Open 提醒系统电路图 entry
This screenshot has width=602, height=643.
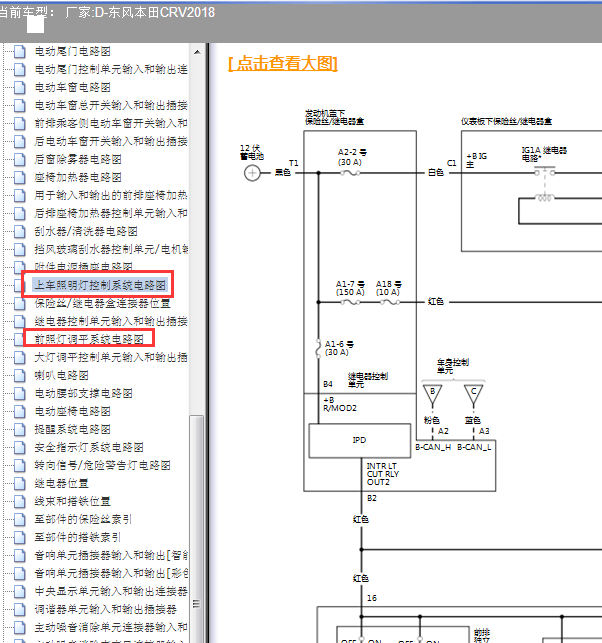[x=73, y=429]
